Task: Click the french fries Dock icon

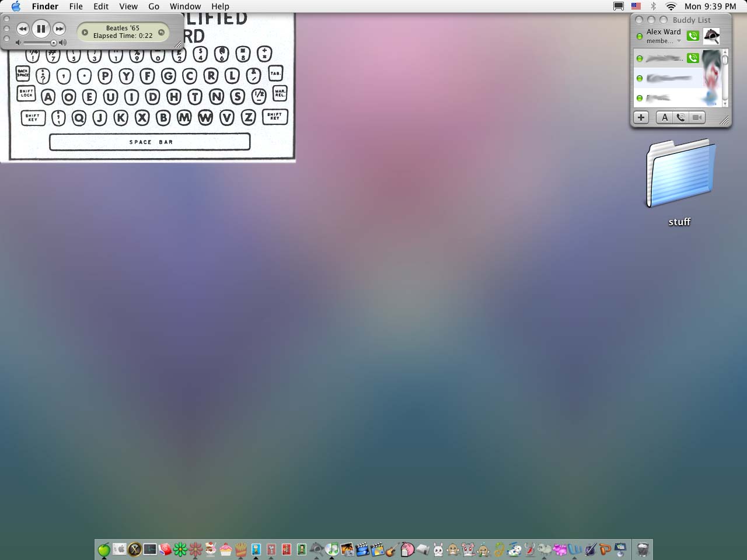Action: (x=241, y=549)
